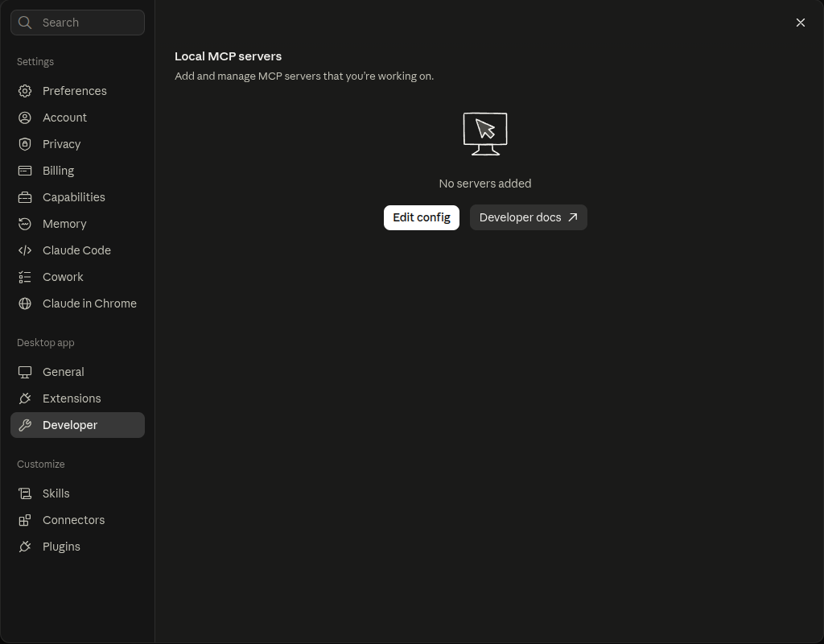The height and width of the screenshot is (644, 824).
Task: Click the Claude in Chrome globe icon
Action: 25,303
